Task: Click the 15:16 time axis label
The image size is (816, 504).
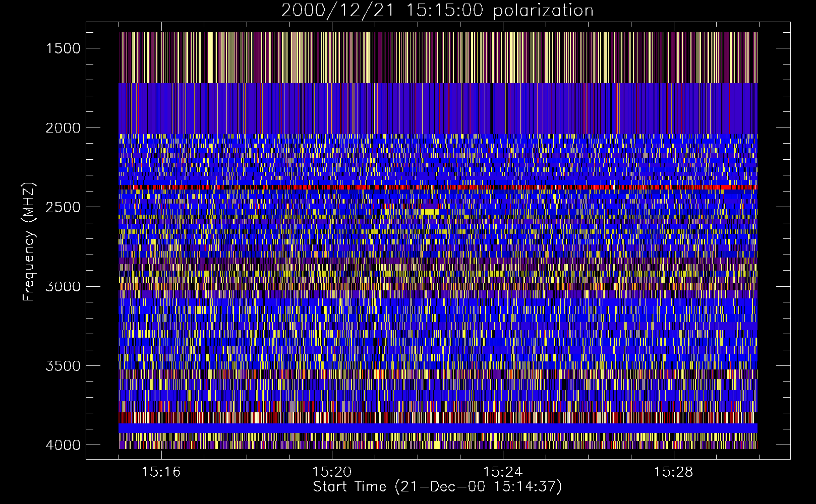Action: [x=161, y=472]
